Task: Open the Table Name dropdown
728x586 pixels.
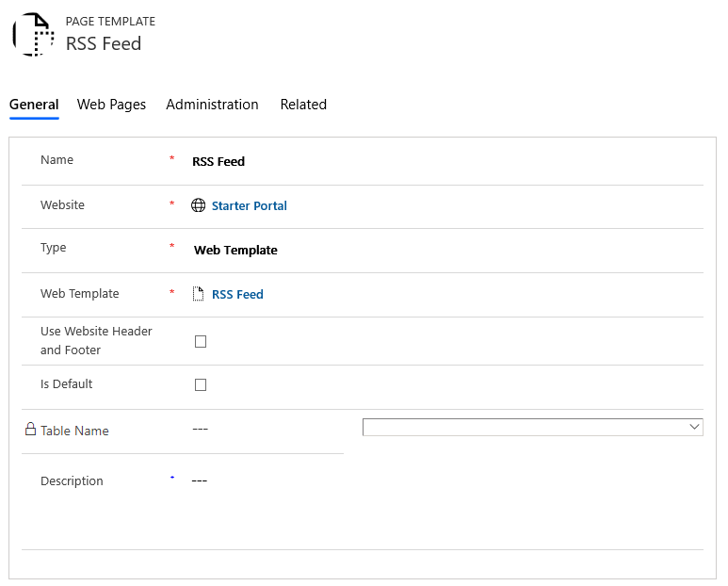Action: point(532,427)
